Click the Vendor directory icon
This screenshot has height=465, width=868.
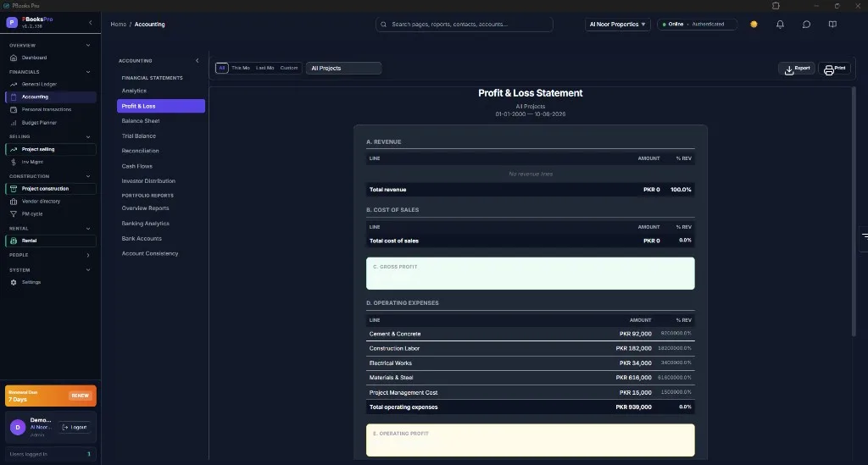point(14,202)
